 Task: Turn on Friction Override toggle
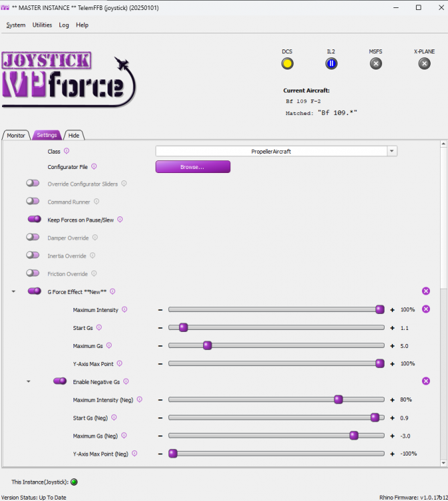33,273
